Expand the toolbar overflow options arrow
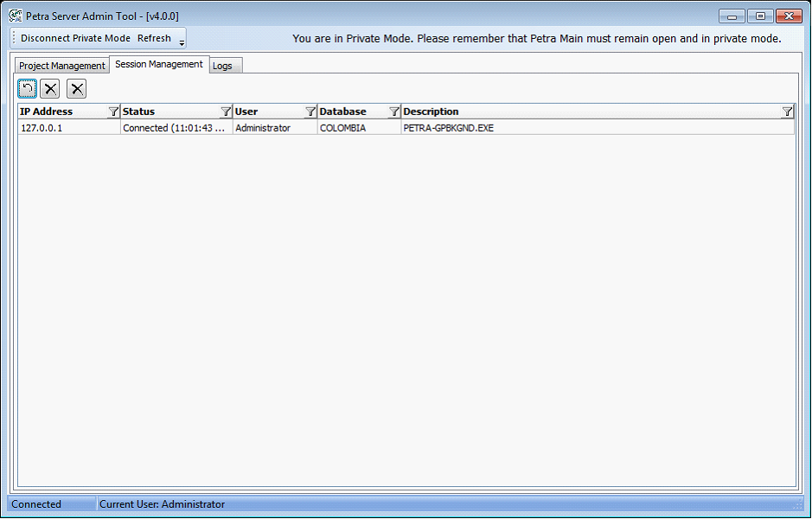Screen dimensions: 812x519 coord(182,42)
